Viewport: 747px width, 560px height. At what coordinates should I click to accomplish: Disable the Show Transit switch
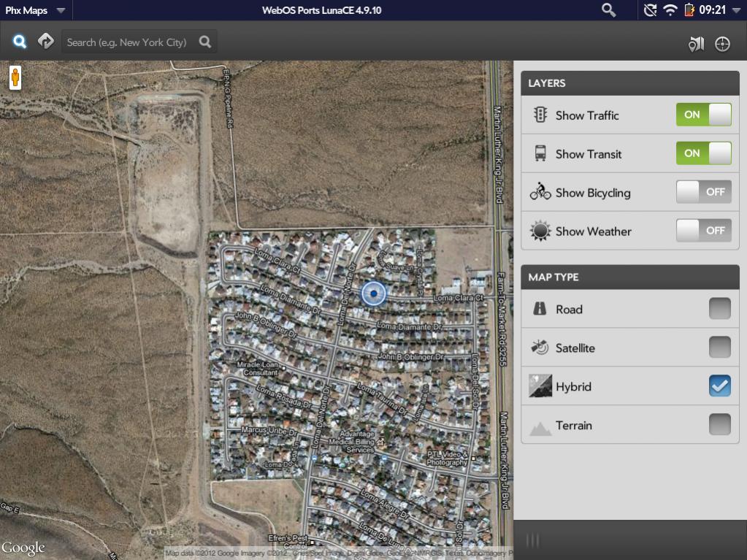tap(703, 153)
